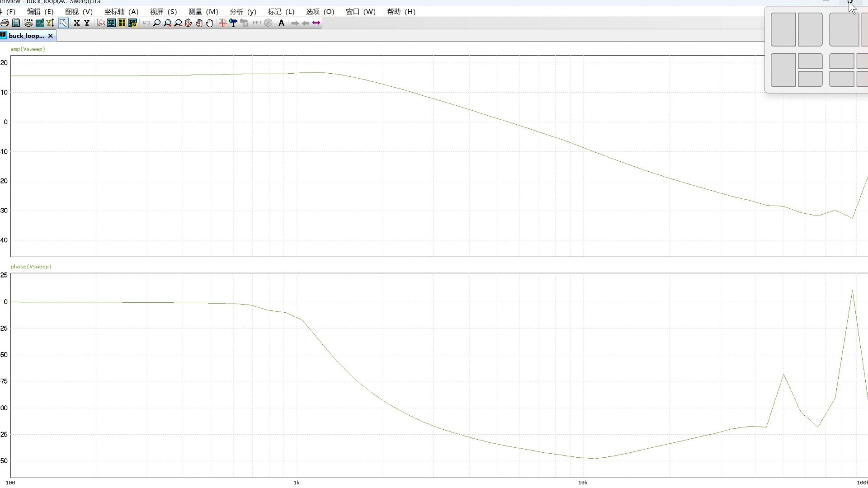The image size is (868, 488).
Task: Click the DATA view icon
Action: point(28,23)
